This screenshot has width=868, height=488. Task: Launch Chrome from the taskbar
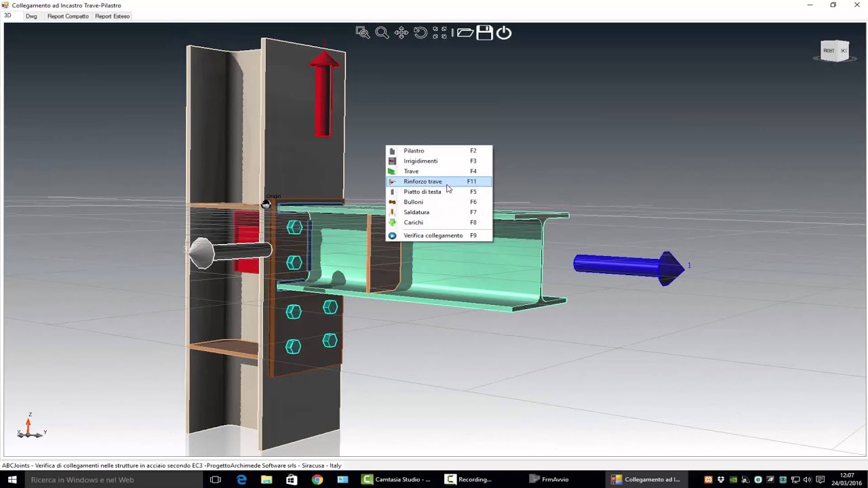(x=317, y=479)
